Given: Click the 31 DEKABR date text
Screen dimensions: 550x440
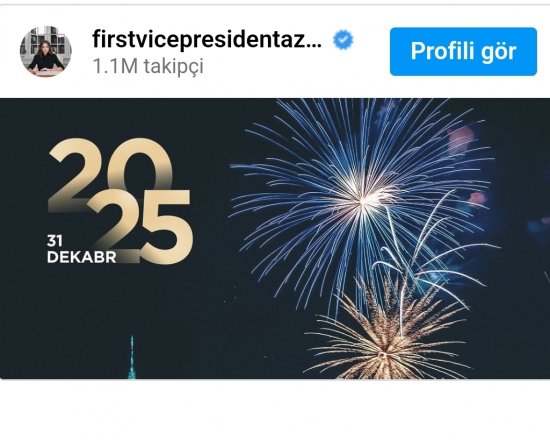Looking at the screenshot, I should pyautogui.click(x=81, y=249).
